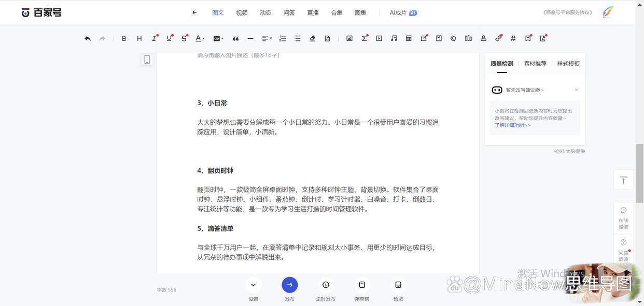Screen dimensions: 644x306
Task: Click the shopping bag product icon
Action: (x=424, y=38)
